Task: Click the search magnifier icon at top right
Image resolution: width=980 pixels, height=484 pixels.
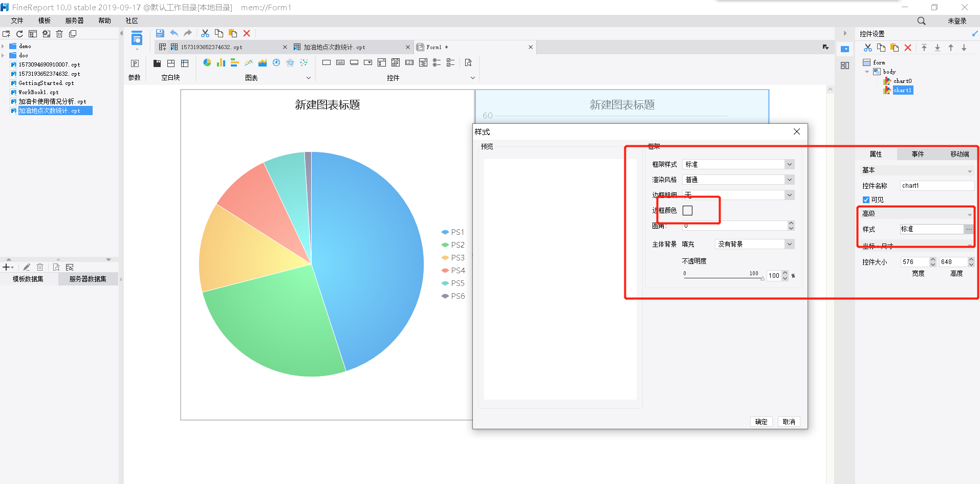Action: (x=921, y=21)
